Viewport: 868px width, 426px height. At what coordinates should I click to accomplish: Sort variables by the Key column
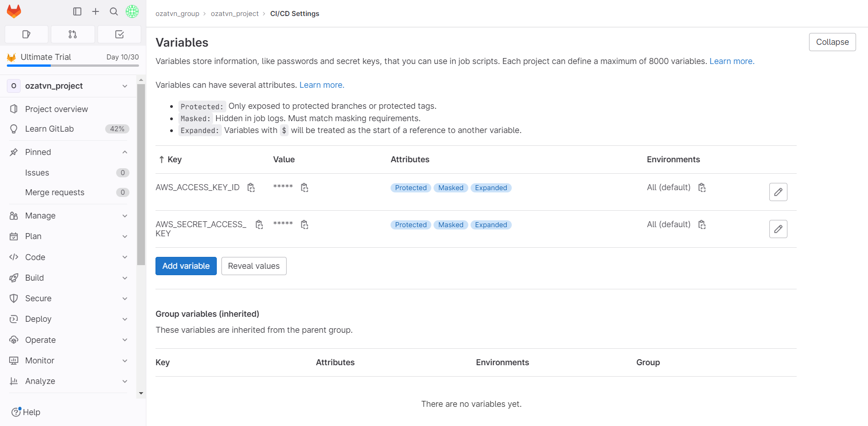pyautogui.click(x=170, y=160)
